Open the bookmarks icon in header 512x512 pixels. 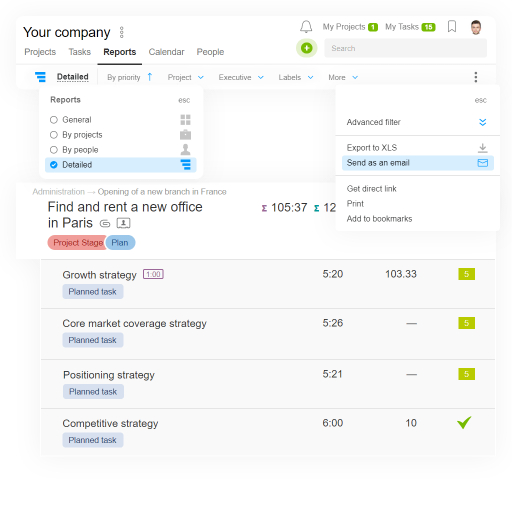[452, 26]
